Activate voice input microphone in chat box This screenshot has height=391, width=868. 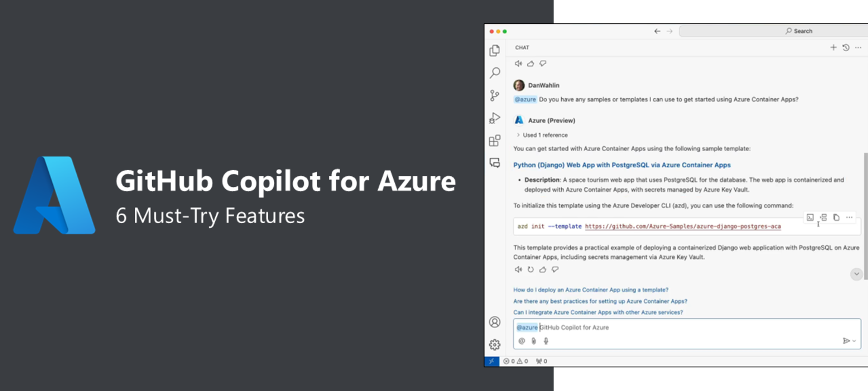pyautogui.click(x=545, y=340)
